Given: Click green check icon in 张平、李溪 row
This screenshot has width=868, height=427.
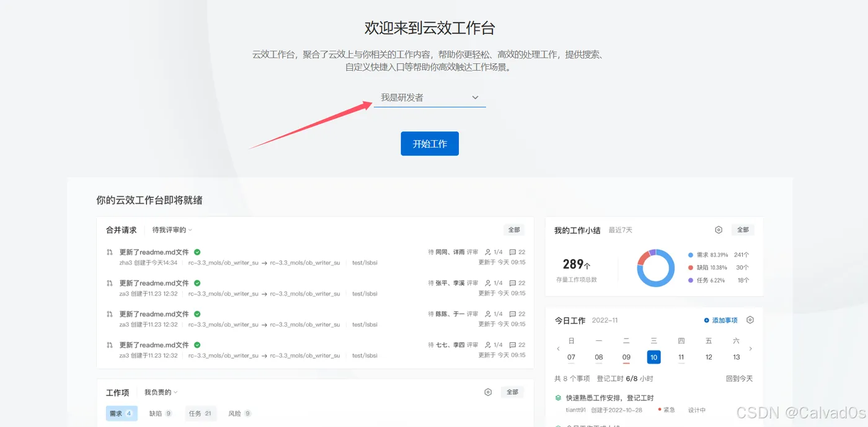Looking at the screenshot, I should click(197, 283).
